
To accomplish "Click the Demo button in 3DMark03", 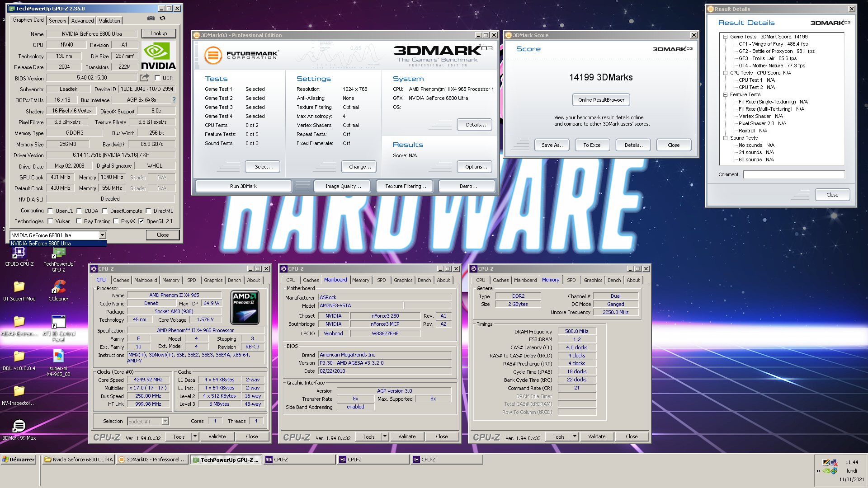I will pos(467,186).
